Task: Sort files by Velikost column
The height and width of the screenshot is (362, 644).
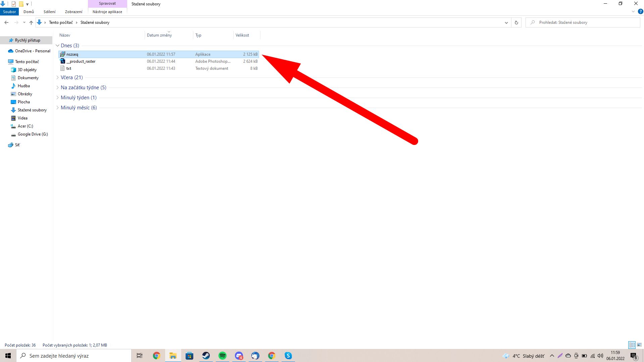Action: pyautogui.click(x=242, y=35)
